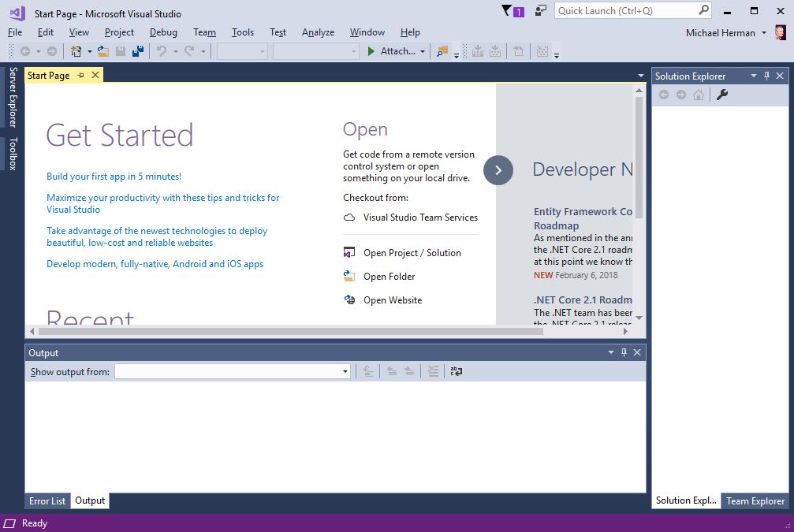Open tips and tricks productivity link

click(x=162, y=203)
